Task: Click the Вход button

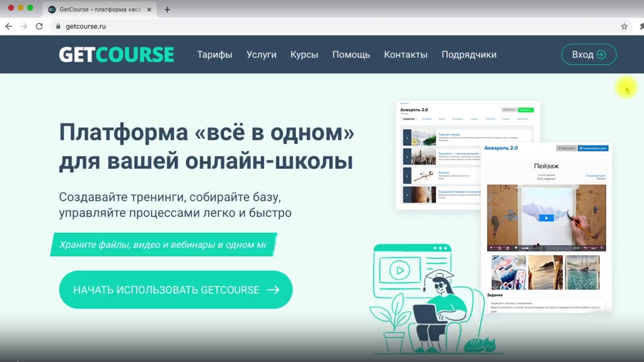Action: point(588,54)
